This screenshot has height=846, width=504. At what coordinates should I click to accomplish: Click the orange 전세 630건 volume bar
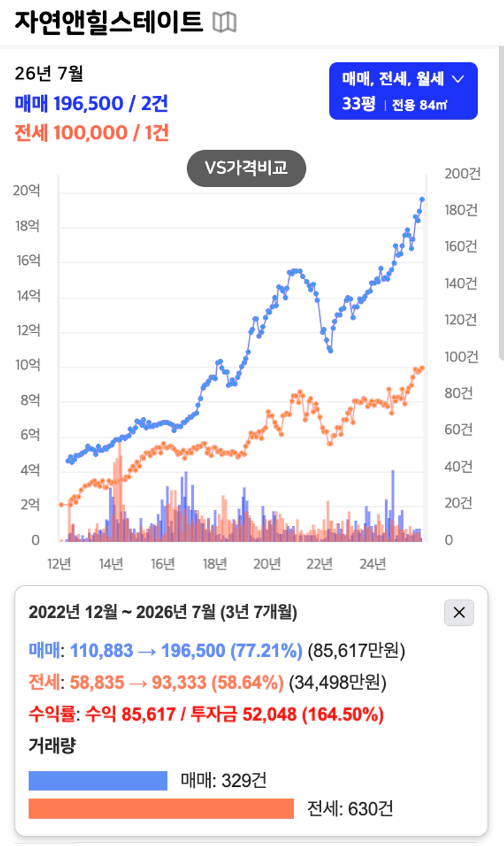161,809
